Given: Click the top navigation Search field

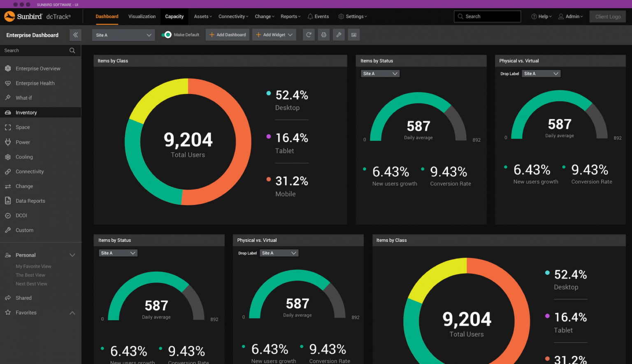Looking at the screenshot, I should pyautogui.click(x=488, y=16).
